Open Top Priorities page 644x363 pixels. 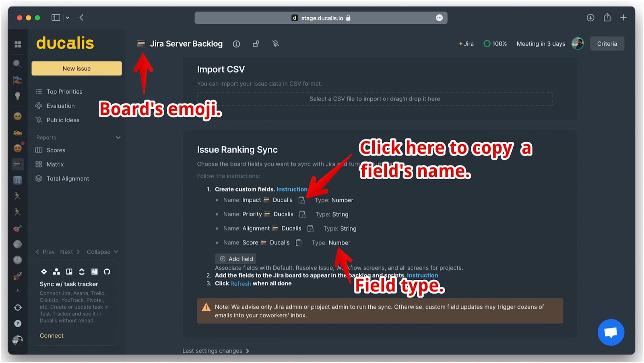pyautogui.click(x=64, y=92)
